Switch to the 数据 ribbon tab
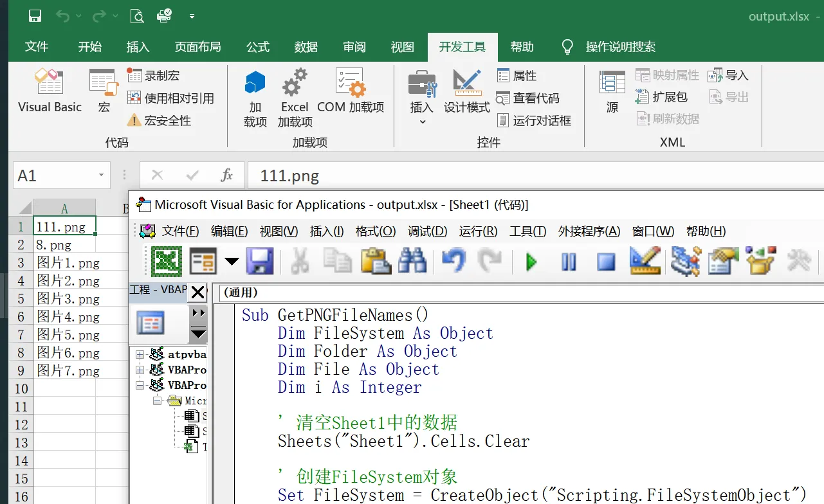824x504 pixels. pyautogui.click(x=306, y=47)
